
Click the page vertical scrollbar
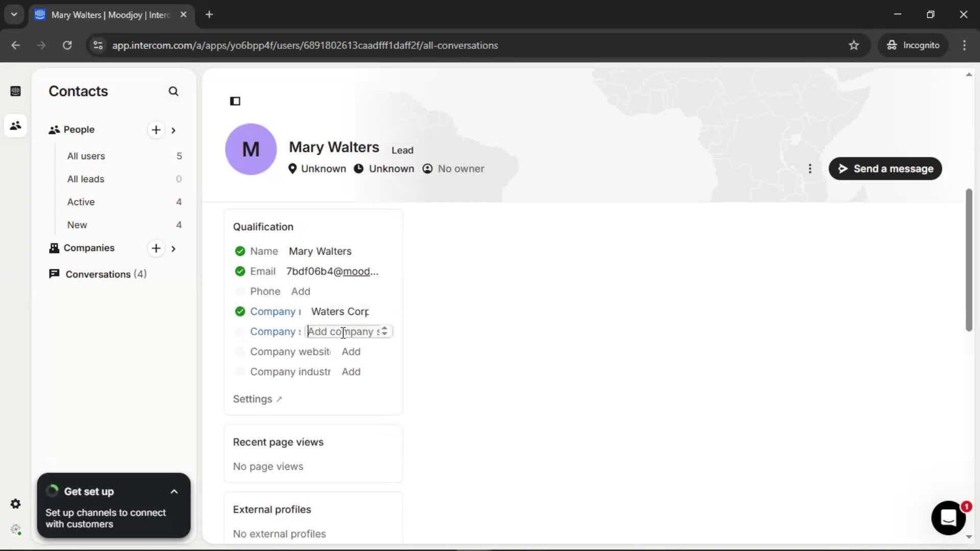969,260
